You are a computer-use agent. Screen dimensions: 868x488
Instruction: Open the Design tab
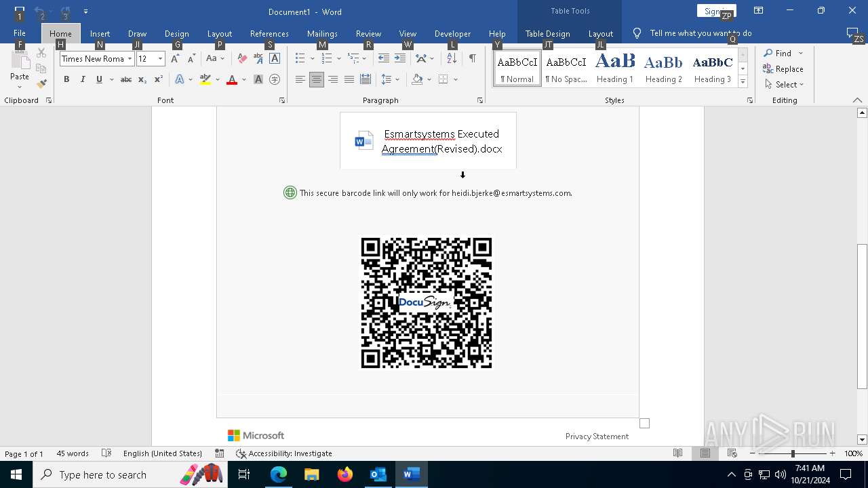click(x=176, y=33)
